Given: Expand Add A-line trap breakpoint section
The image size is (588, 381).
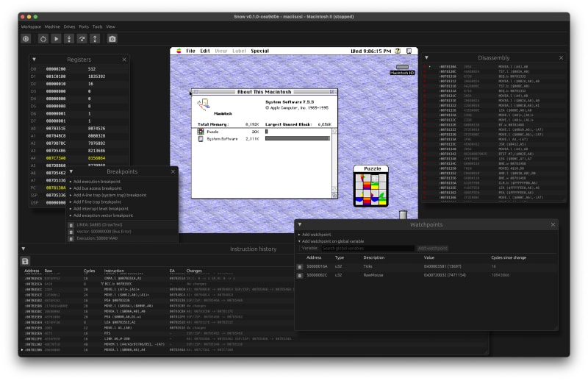Looking at the screenshot, I should 109,195.
